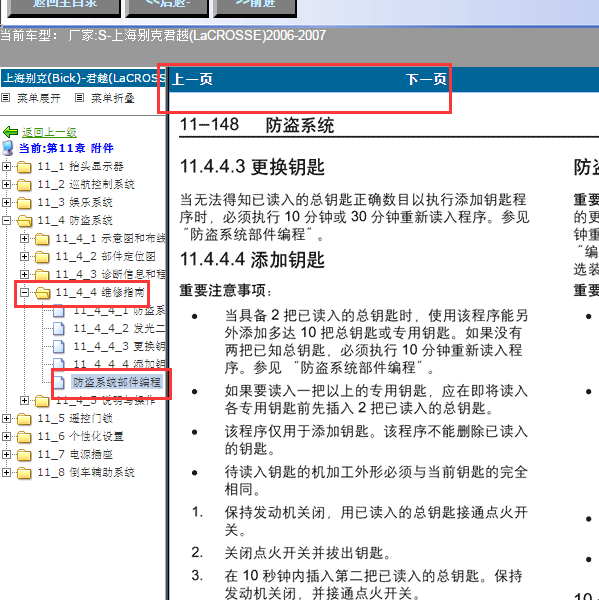Screen dimensions: 599x600
Task: Open the document icon for 11_4_4_3 更换钥
Action: tap(59, 346)
